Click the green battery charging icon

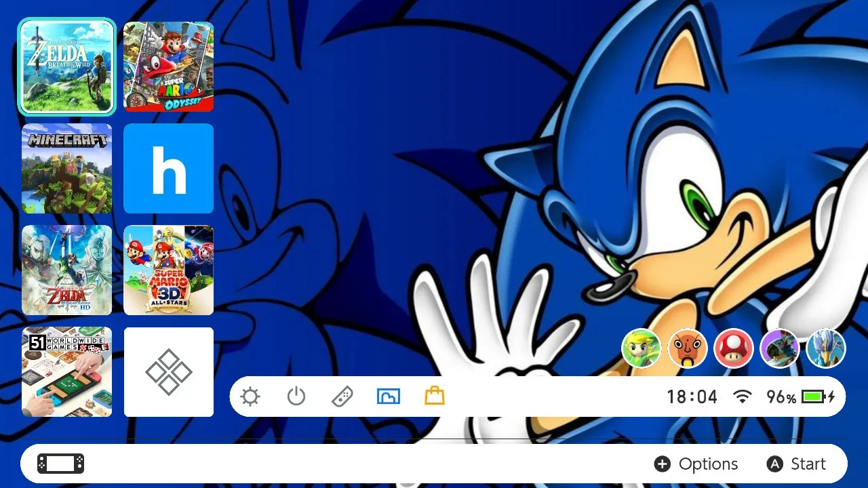(819, 396)
